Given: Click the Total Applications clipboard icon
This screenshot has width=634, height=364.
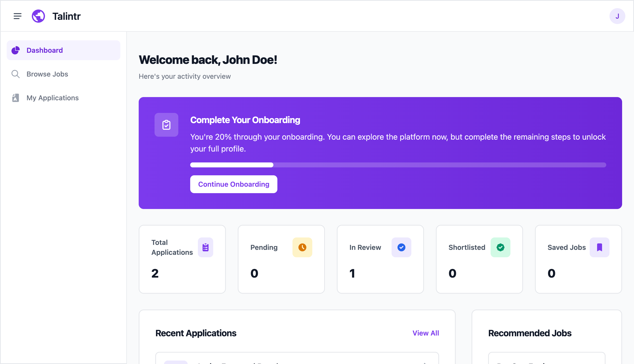Looking at the screenshot, I should point(206,247).
